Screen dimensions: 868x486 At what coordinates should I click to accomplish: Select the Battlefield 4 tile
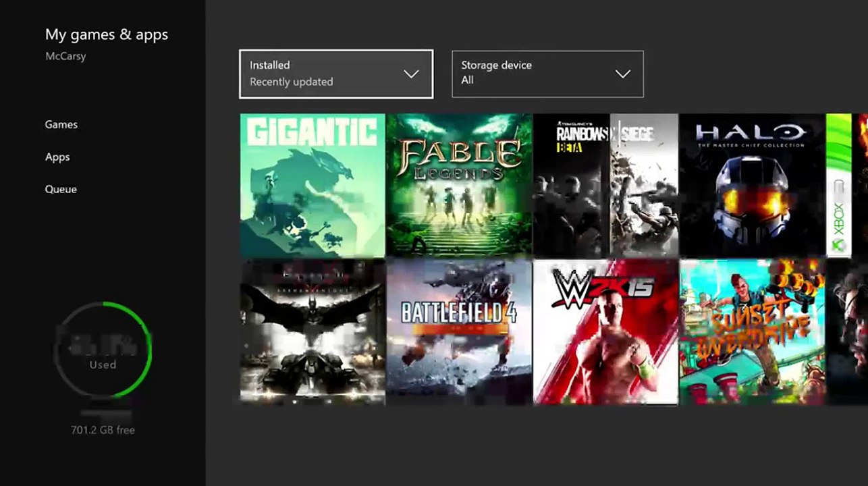459,332
